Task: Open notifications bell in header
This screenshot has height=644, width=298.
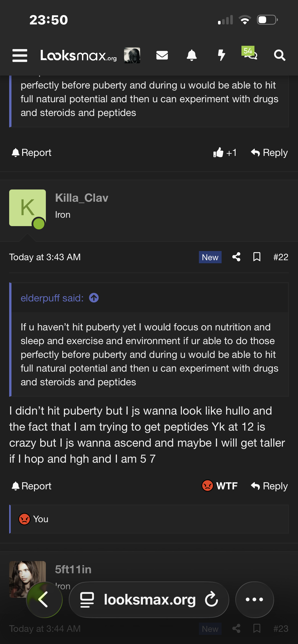Action: tap(192, 55)
